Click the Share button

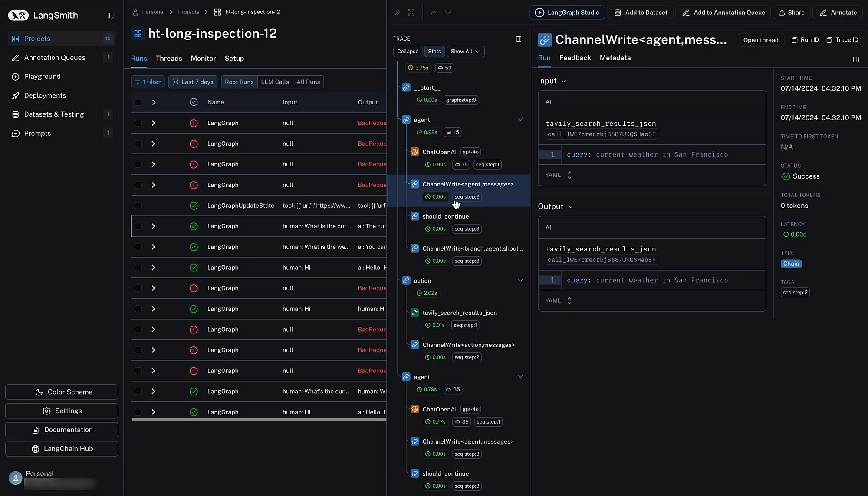(x=792, y=13)
